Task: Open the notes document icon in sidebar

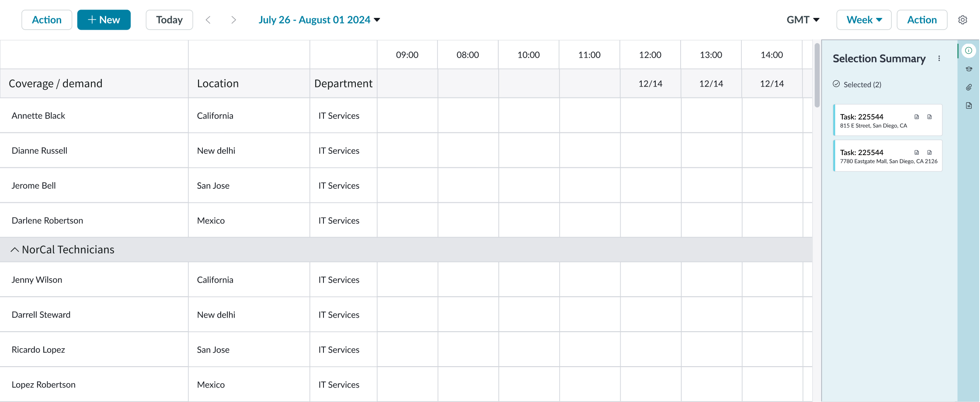Action: [969, 105]
